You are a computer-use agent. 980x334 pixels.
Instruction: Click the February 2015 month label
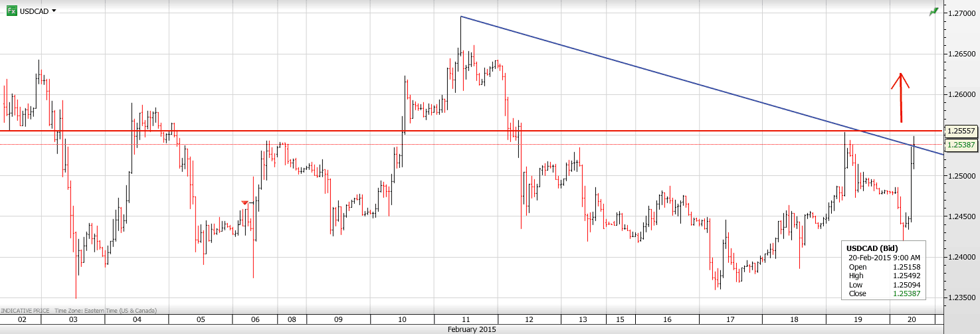pos(471,329)
